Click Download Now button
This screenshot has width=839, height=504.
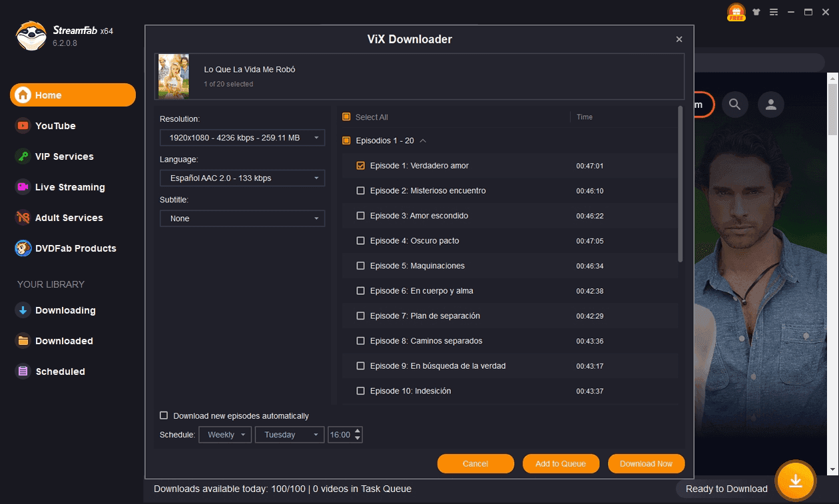pos(646,464)
